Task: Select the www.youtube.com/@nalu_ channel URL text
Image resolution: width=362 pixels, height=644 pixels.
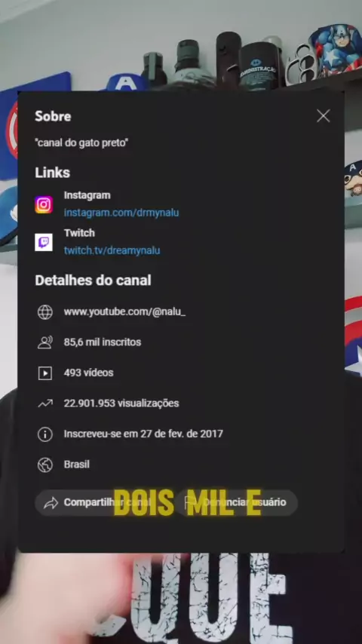Action: (x=124, y=311)
